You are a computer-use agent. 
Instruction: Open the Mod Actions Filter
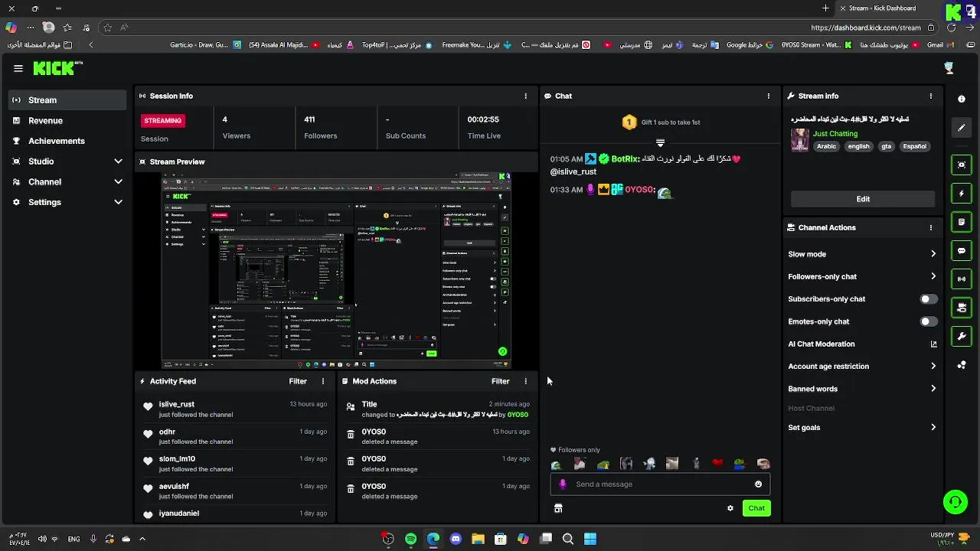click(x=500, y=381)
